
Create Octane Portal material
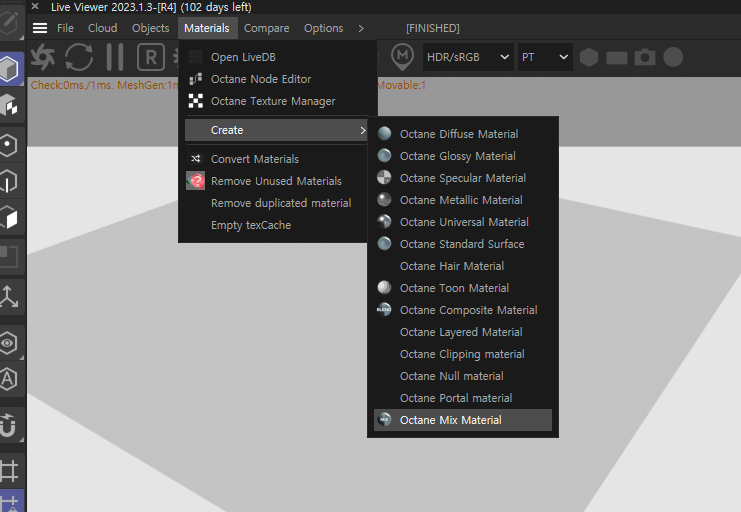[463, 398]
